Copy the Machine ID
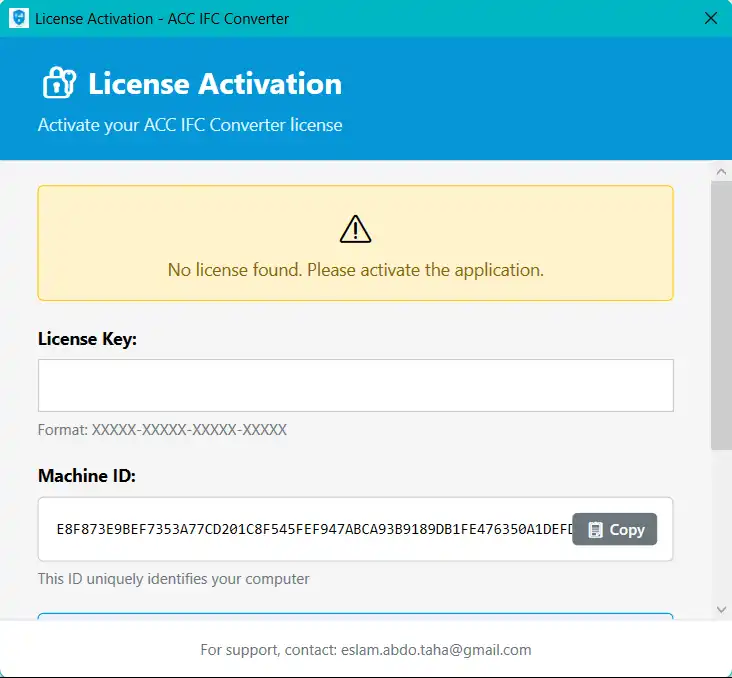 point(615,529)
